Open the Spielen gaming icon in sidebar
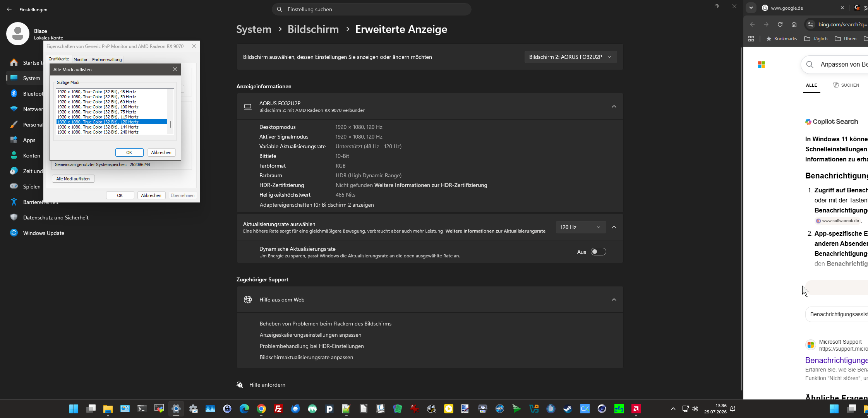The image size is (868, 418). pyautogui.click(x=14, y=187)
